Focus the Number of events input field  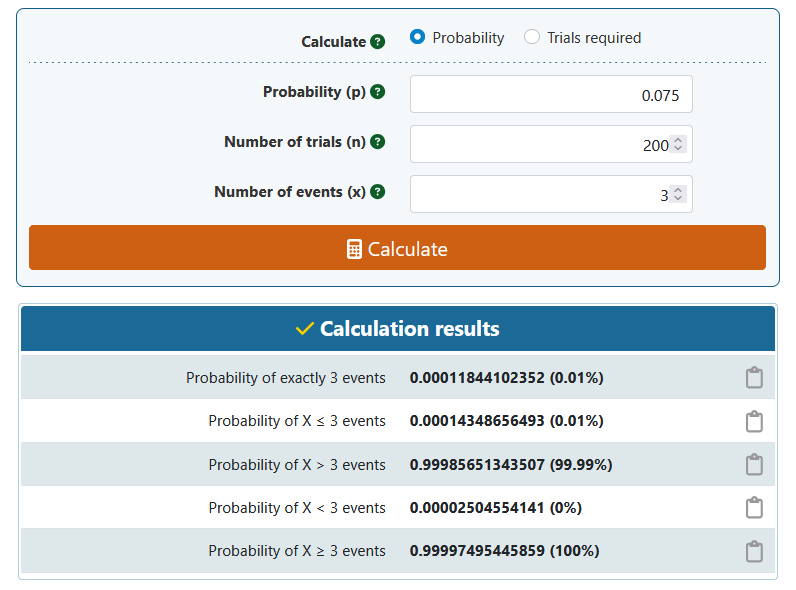pos(551,194)
